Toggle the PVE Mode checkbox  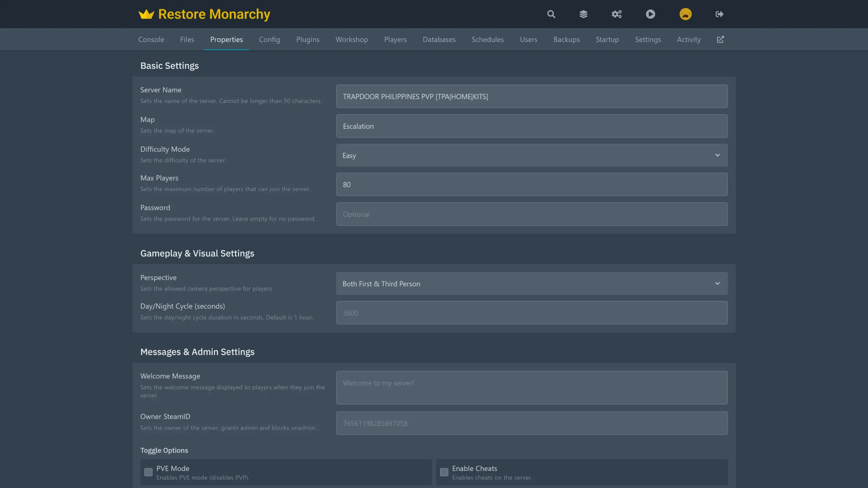[148, 472]
